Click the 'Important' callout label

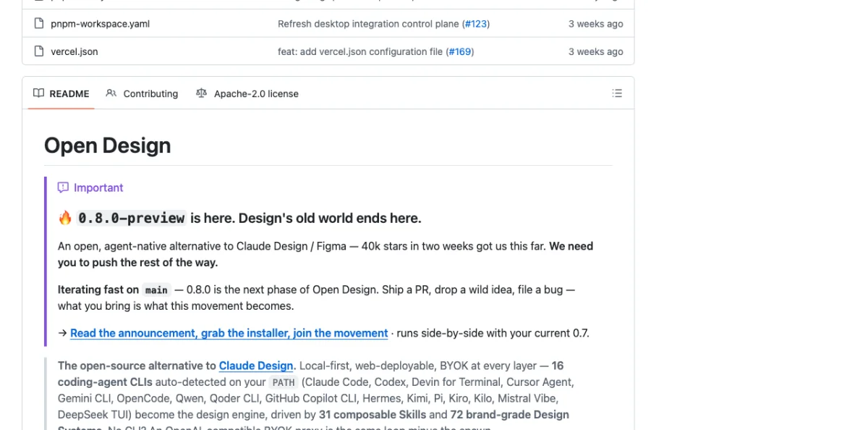tap(98, 187)
